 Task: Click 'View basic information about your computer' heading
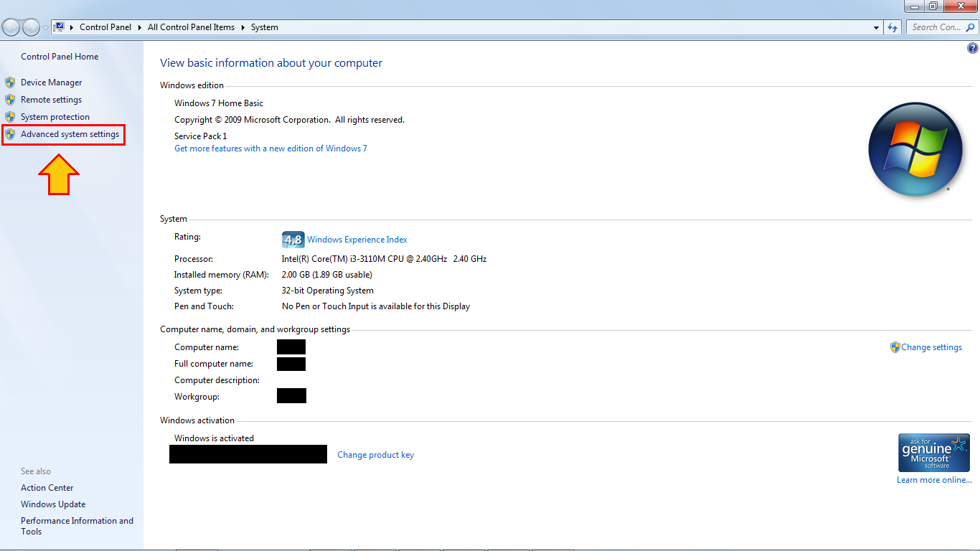click(x=271, y=63)
